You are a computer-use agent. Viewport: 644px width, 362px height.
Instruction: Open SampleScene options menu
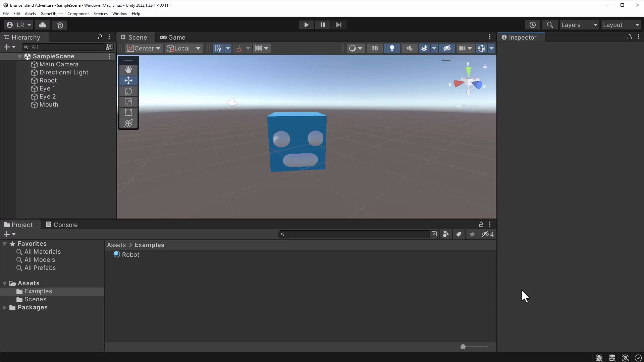point(109,57)
